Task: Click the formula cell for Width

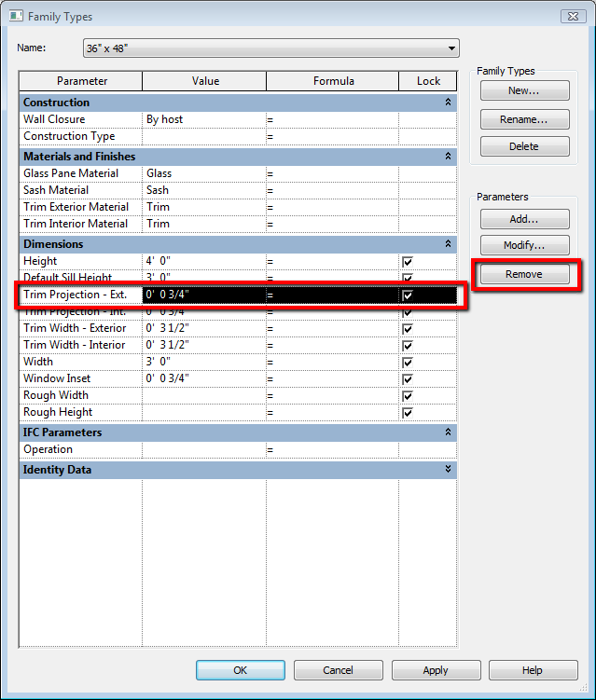Action: [x=332, y=362]
